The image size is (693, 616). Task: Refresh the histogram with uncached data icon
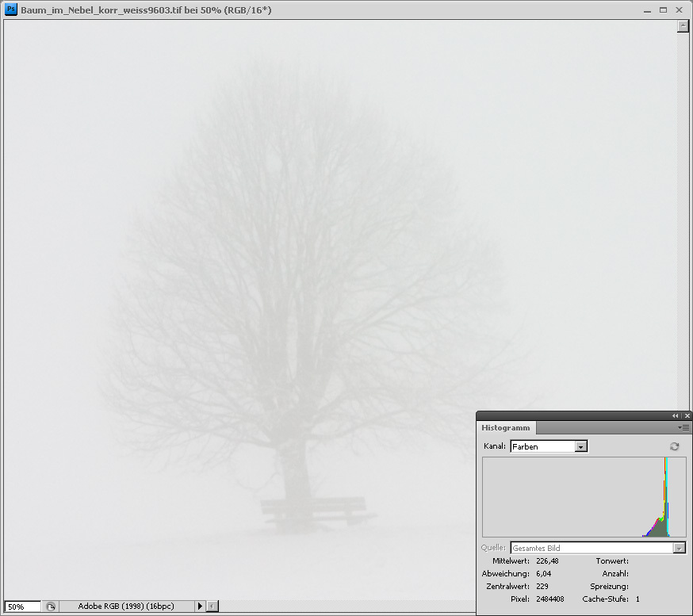click(x=675, y=446)
